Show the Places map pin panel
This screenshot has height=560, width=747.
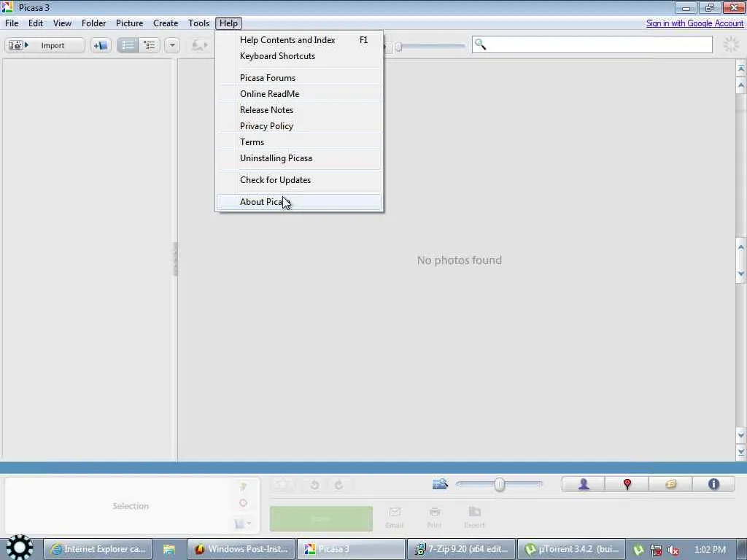627,484
